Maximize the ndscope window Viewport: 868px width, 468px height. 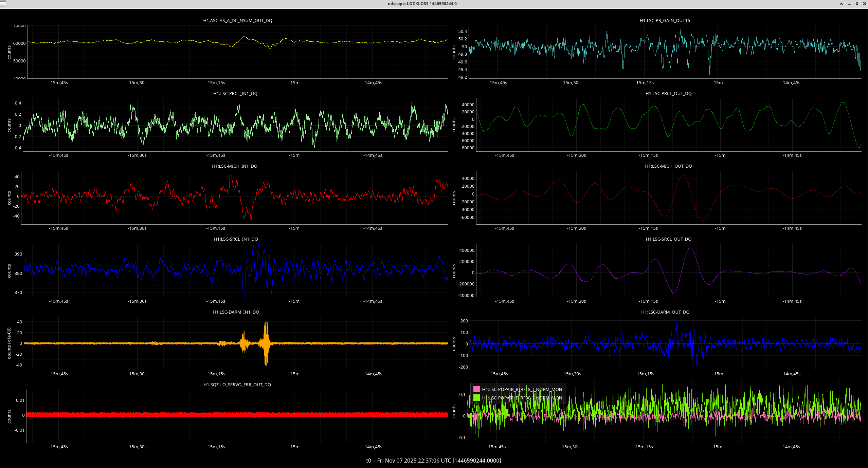point(857,4)
